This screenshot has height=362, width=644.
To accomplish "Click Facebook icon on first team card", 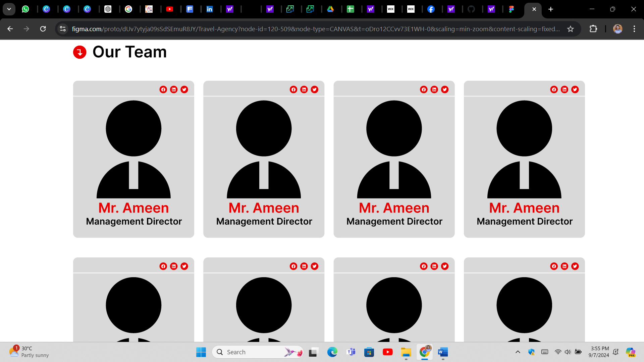I will (163, 89).
